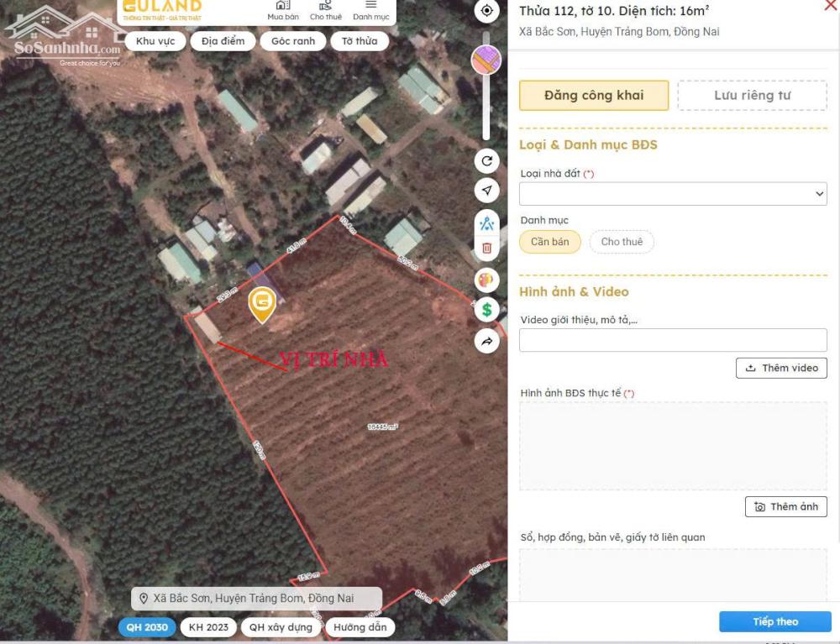Screen dimensions: 840x644
Task: Click the Video giới thiệu input field
Action: pyautogui.click(x=673, y=340)
